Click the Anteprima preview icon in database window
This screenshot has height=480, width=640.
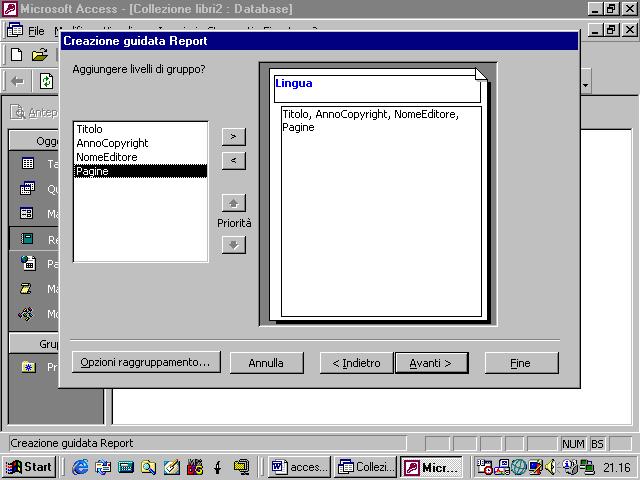(18, 112)
